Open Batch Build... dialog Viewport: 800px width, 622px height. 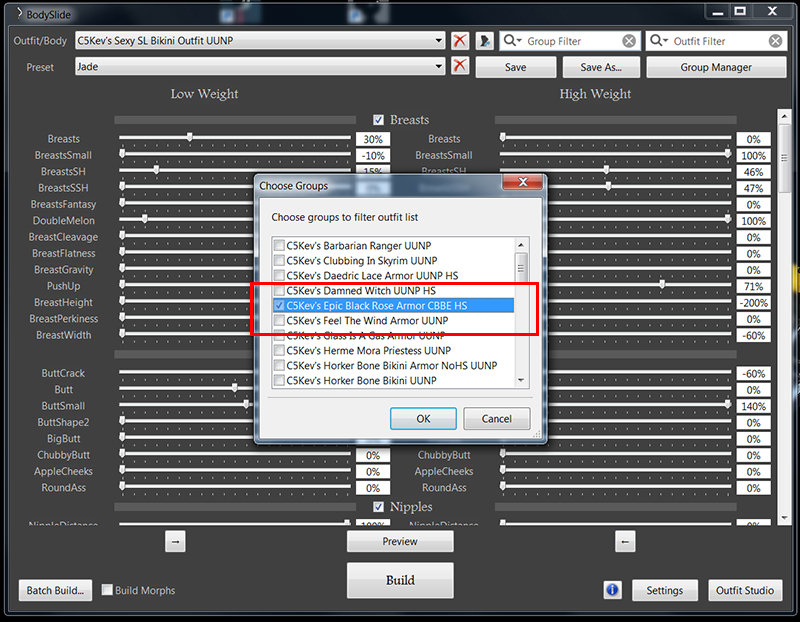[55, 590]
